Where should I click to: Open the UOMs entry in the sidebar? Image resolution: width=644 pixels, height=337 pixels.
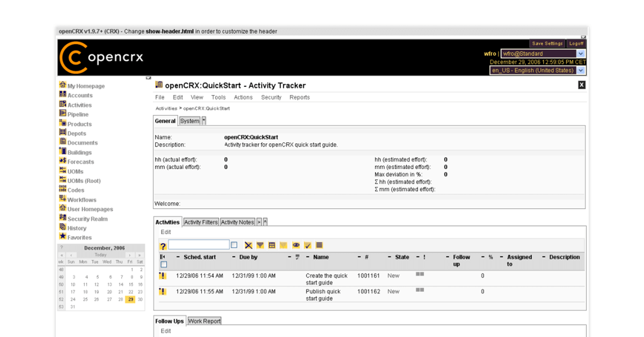click(x=71, y=171)
